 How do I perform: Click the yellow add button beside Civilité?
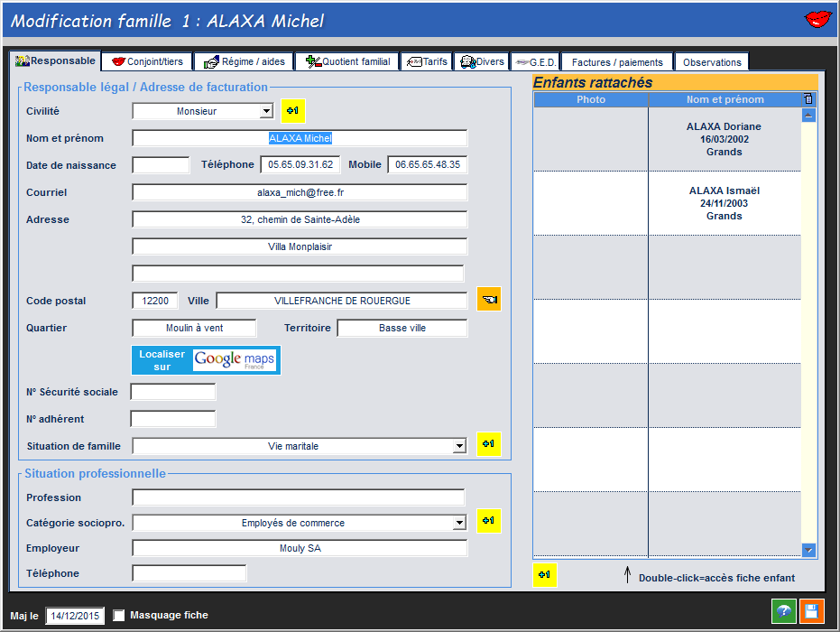(x=292, y=111)
